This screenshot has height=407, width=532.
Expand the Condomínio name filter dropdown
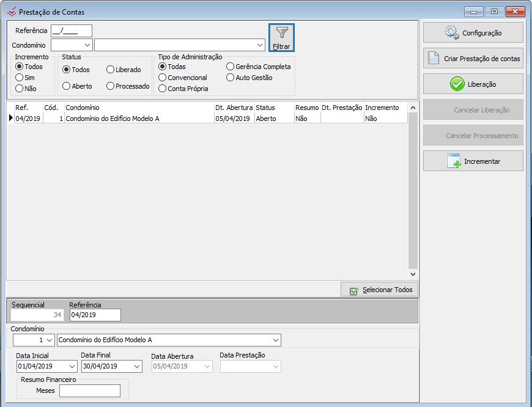click(x=260, y=45)
